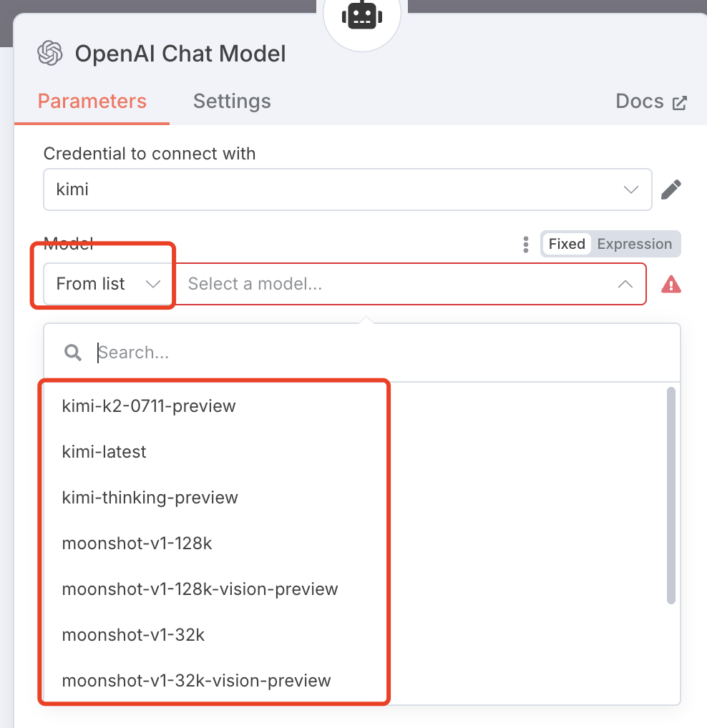Choose the kimi-latest model option
Image resolution: width=707 pixels, height=728 pixels.
pyautogui.click(x=104, y=452)
